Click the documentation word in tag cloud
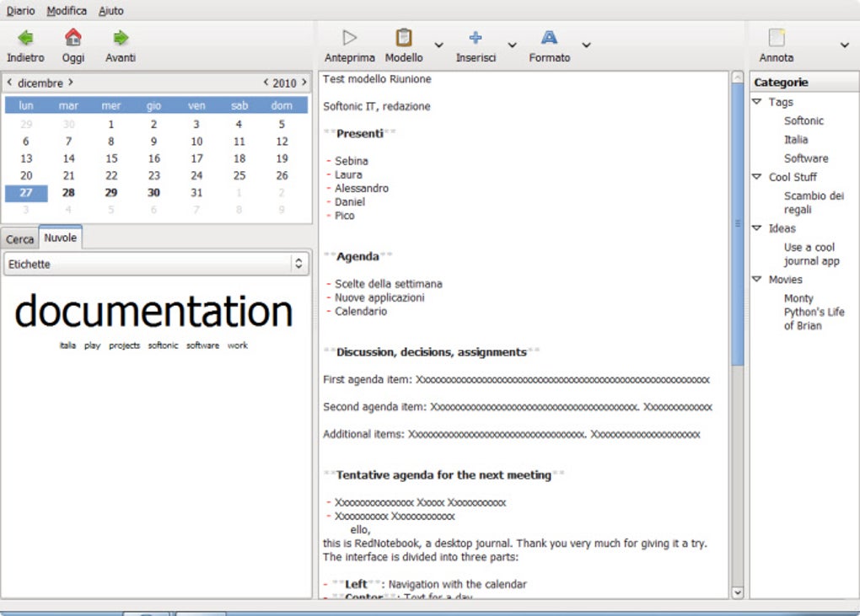 tap(153, 312)
